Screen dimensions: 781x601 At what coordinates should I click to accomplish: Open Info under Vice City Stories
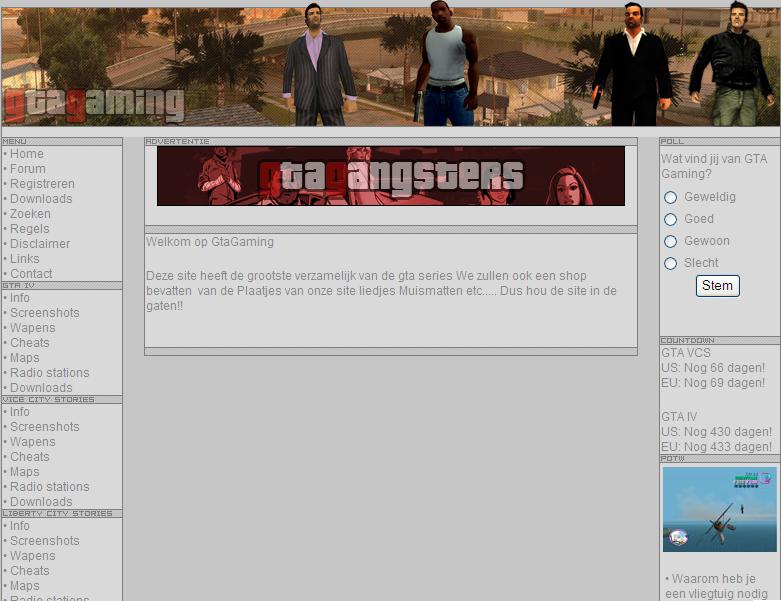pos(20,412)
